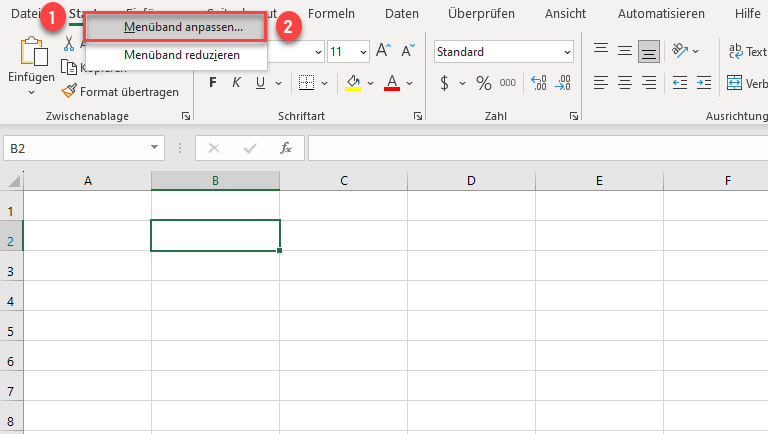
Task: Select column D header
Action: (x=471, y=181)
